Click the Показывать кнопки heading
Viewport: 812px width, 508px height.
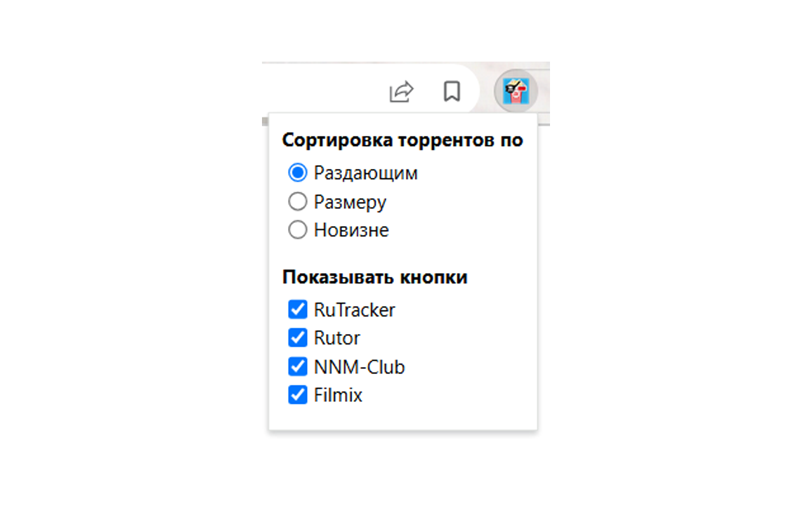click(x=374, y=277)
